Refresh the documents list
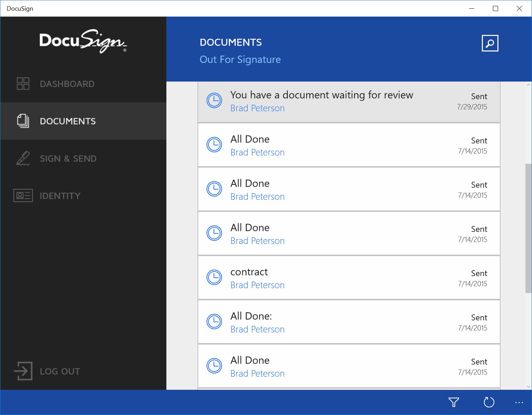 click(489, 402)
